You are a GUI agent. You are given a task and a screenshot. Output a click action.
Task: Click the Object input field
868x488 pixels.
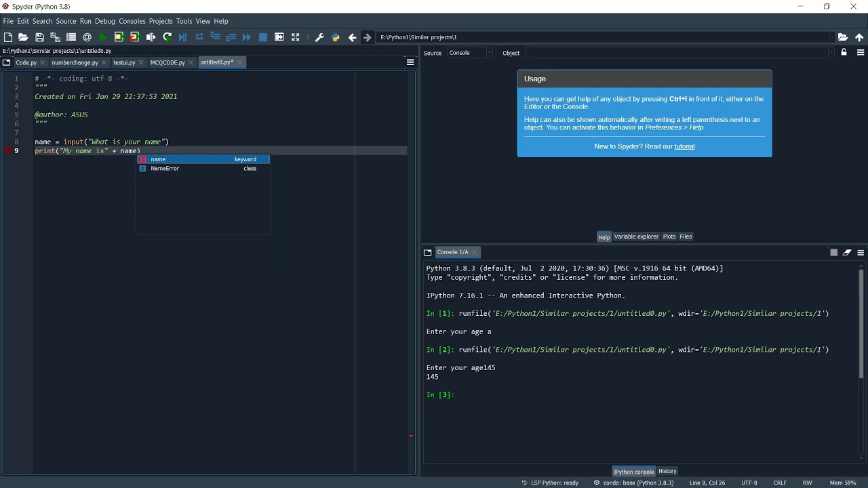coord(676,53)
